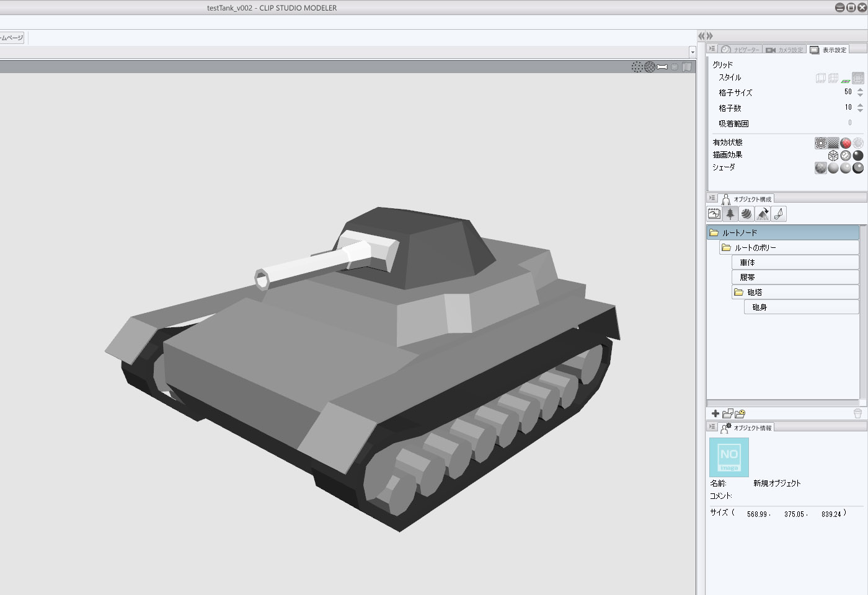Click the folder-with-face icon below node tree
Viewport: 868px width, 595px height.
pyautogui.click(x=740, y=413)
